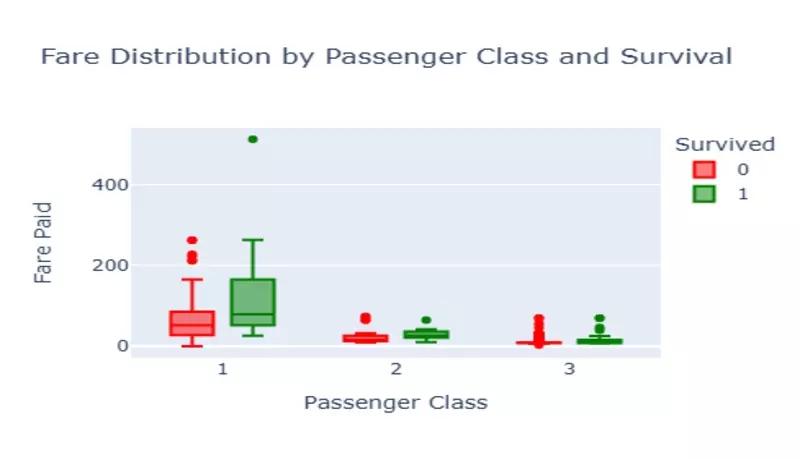The width and height of the screenshot is (800, 460).
Task: Pick the red box for class 3
Action: click(540, 343)
